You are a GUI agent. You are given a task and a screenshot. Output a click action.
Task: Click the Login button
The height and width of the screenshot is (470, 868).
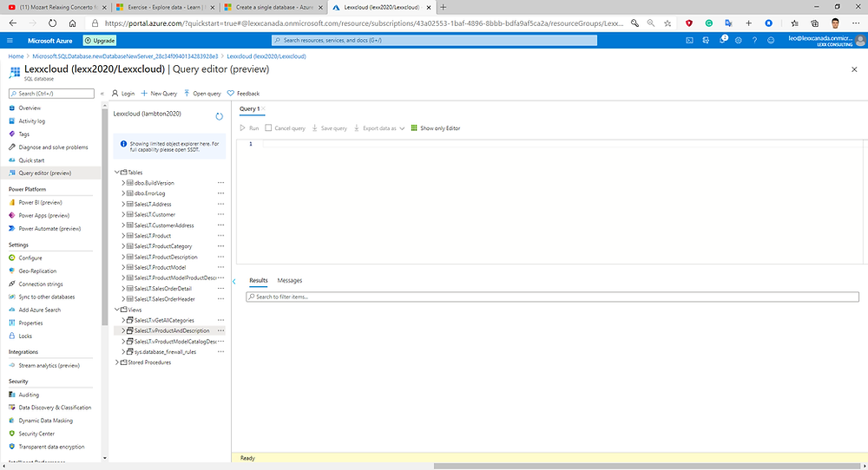tap(123, 94)
